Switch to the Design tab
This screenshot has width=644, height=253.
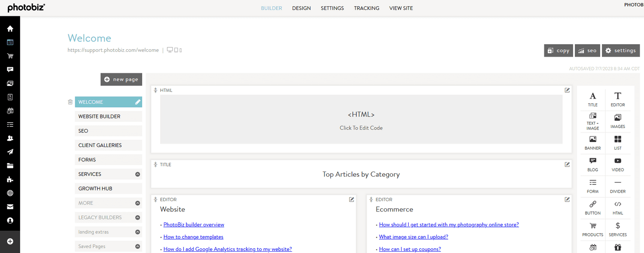301,8
